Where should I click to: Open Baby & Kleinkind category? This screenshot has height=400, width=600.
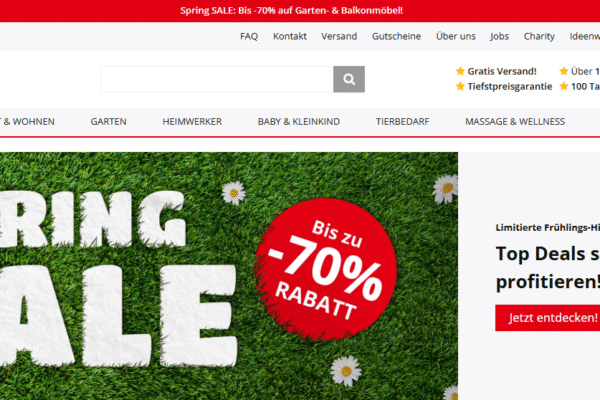click(299, 122)
